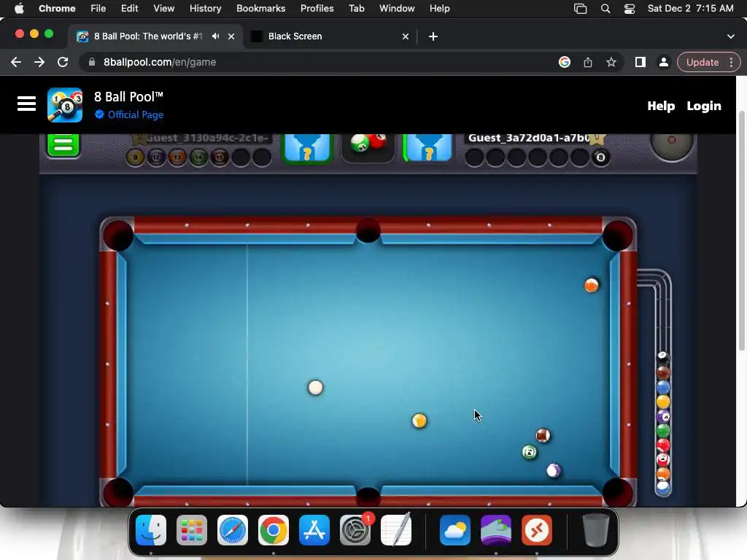
Task: Switch to the Black Screen tab
Action: click(x=330, y=36)
